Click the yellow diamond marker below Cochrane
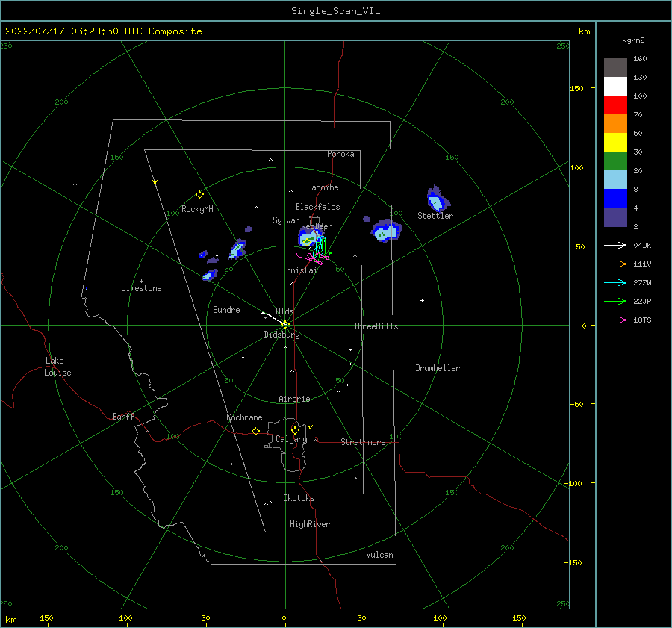This screenshot has height=628, width=672. (x=256, y=432)
